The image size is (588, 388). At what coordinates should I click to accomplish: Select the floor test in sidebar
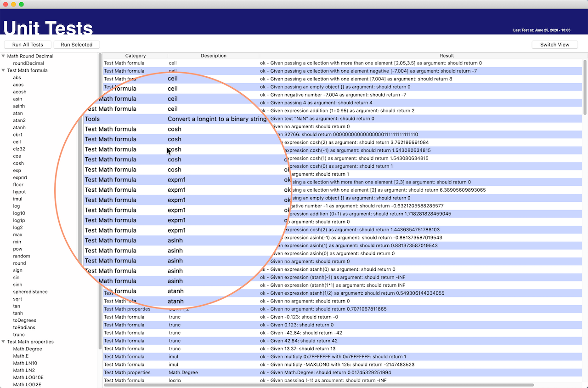[x=18, y=185]
